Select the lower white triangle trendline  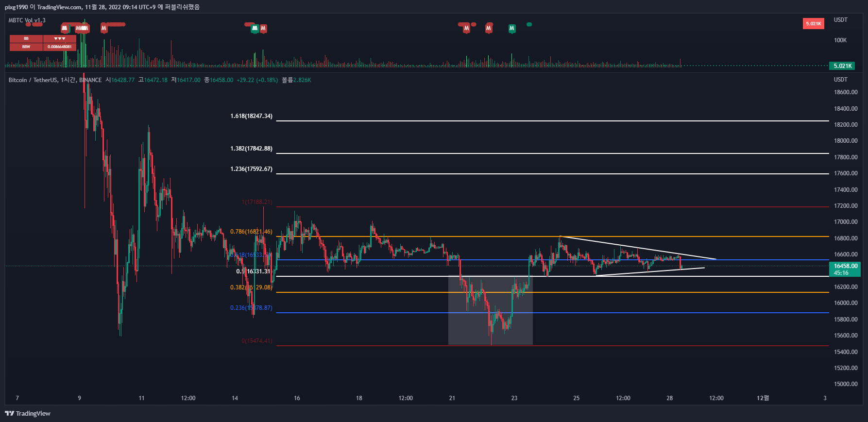click(x=650, y=272)
